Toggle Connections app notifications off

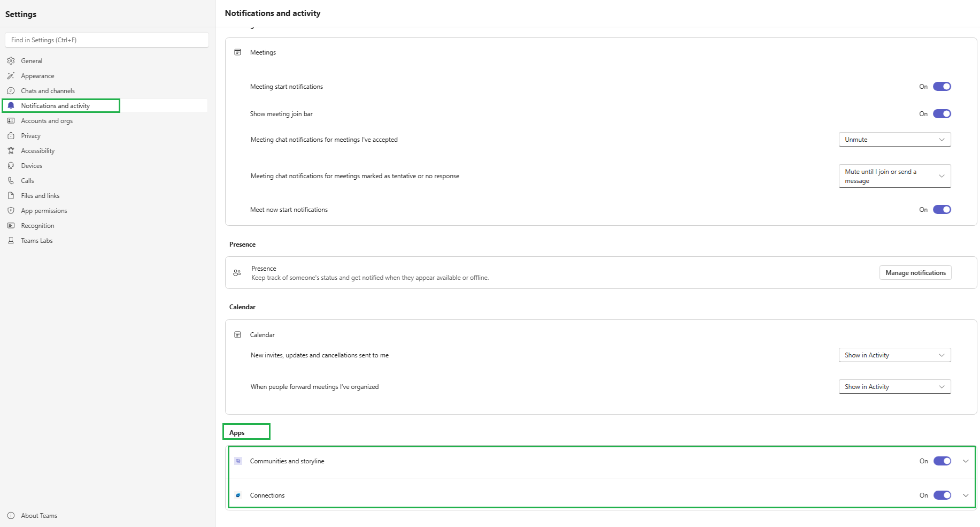coord(942,495)
